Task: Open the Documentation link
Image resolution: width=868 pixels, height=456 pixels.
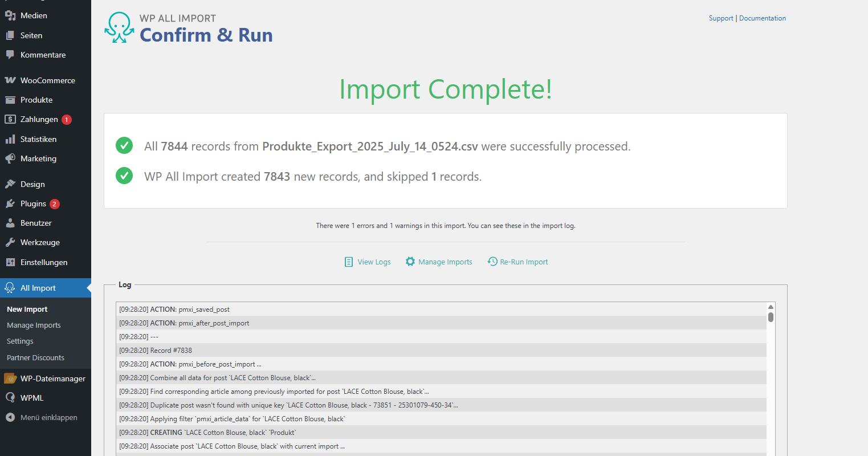Action: [763, 18]
